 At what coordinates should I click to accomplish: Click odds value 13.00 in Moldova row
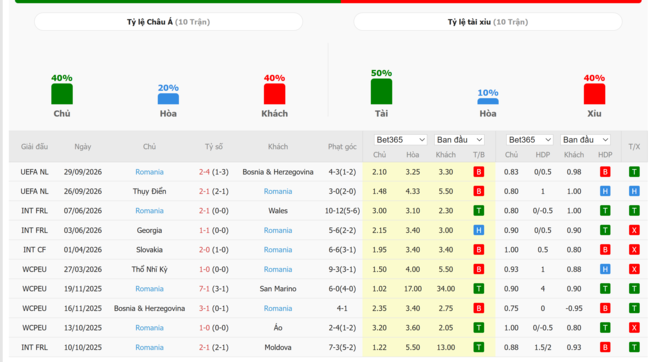point(446,347)
